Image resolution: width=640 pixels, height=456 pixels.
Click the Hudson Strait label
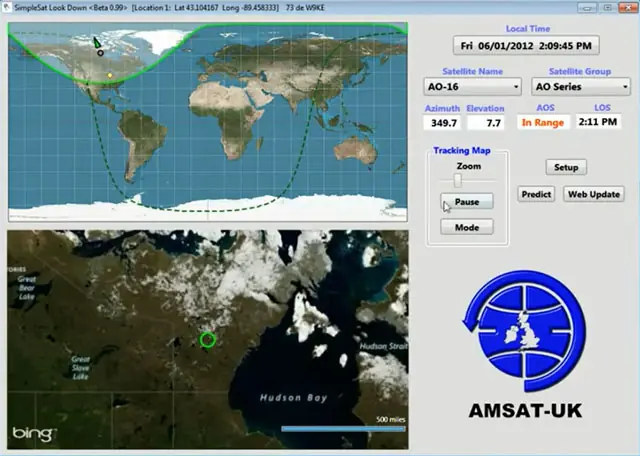tap(383, 346)
